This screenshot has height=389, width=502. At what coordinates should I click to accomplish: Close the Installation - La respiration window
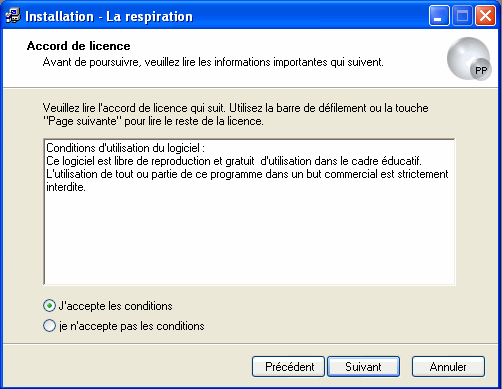pos(485,16)
